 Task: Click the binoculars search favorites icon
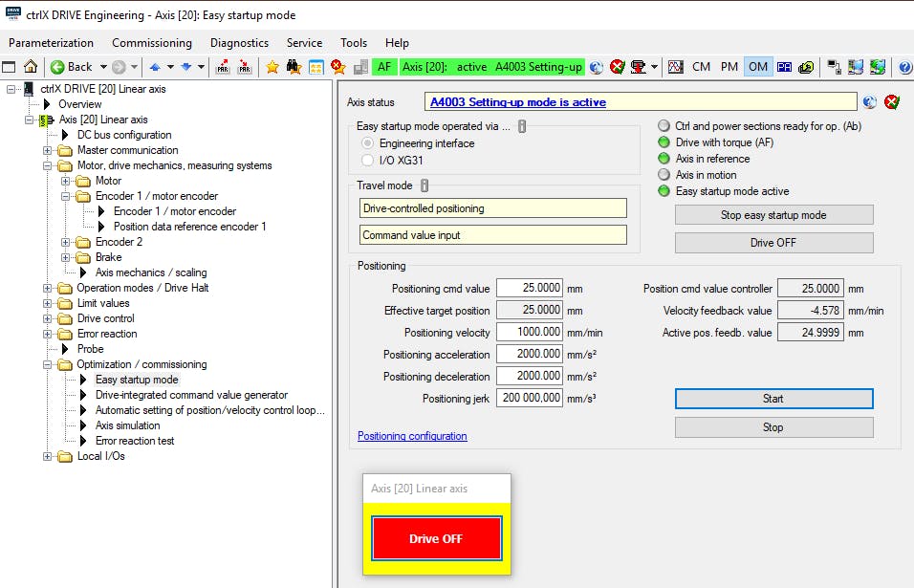point(294,67)
